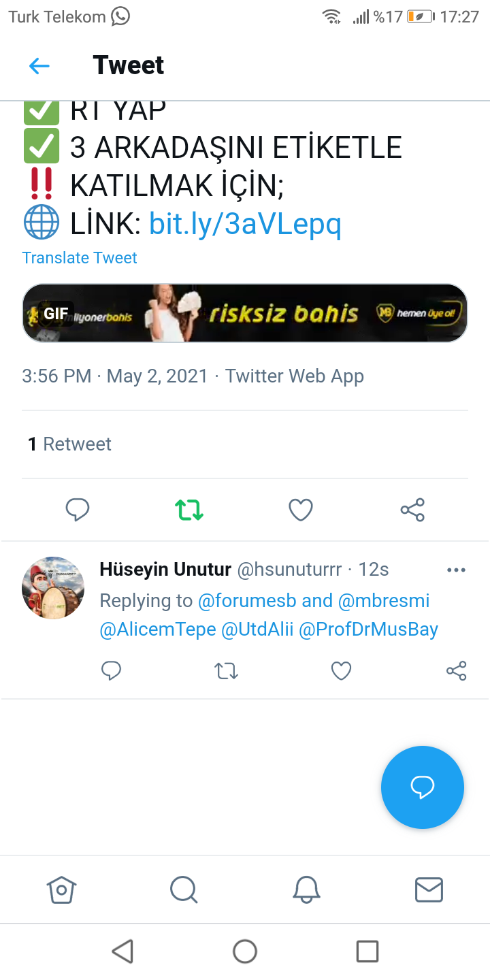Retweet Hüseyin Unutur's reply
Screen dimensions: 490x980
coord(226,671)
